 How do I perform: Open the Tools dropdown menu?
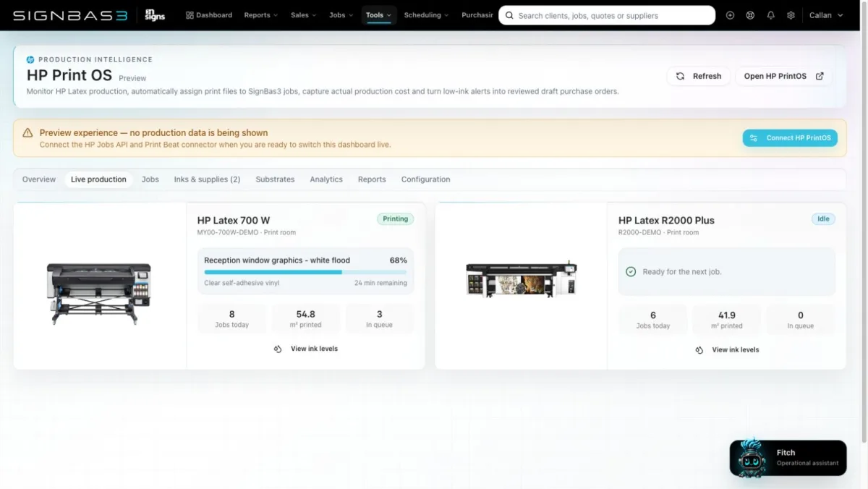[x=378, y=15]
